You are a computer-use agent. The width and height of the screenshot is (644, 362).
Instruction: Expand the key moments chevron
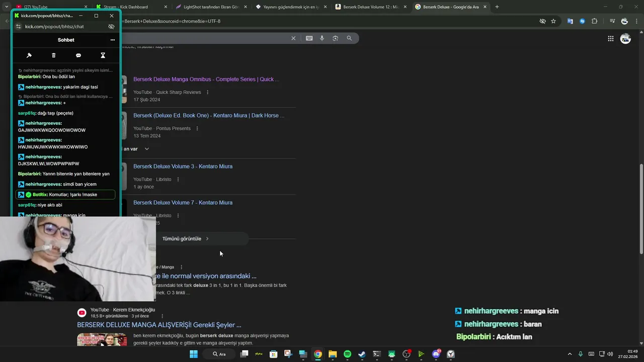[x=147, y=149]
